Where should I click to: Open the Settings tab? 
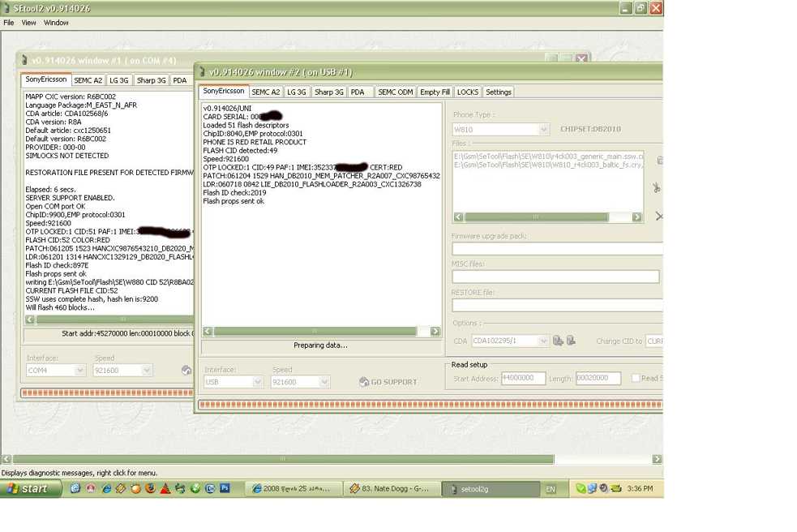click(x=498, y=92)
